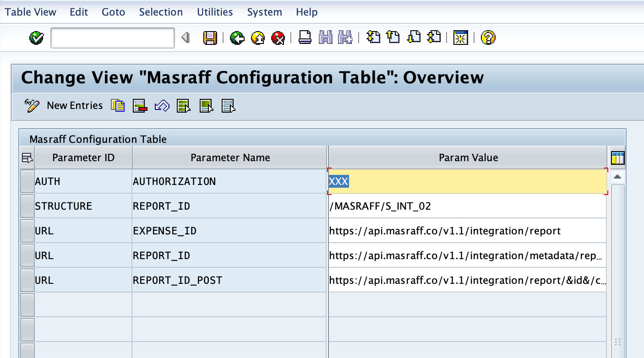The height and width of the screenshot is (358, 644).
Task: Click the REPORT_ID_POST Parameter Name cell
Action: (x=230, y=280)
